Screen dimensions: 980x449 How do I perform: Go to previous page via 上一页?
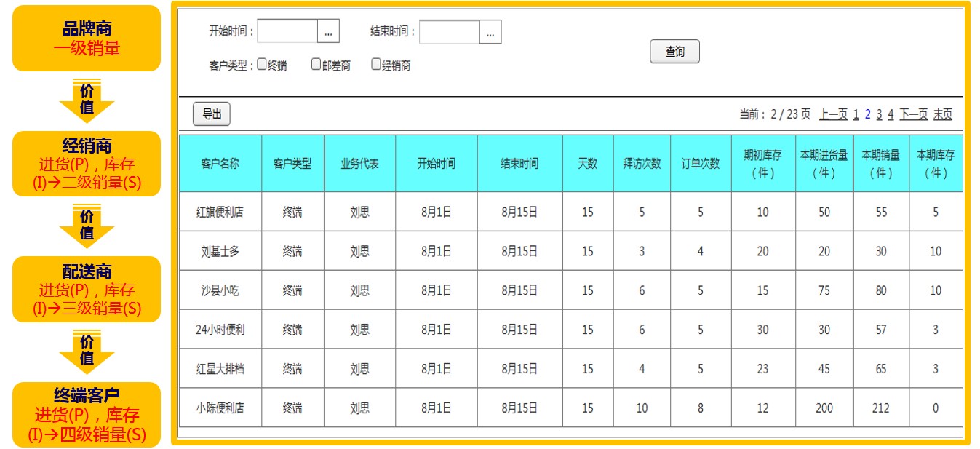[x=833, y=114]
